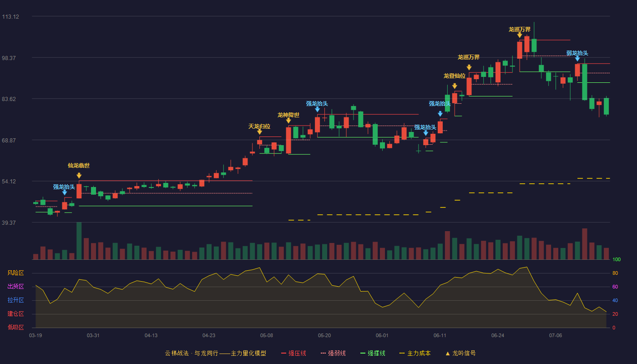Viewport: 637px width, 364px height.
Task: Click the 03-31 date label
Action: pos(93,335)
